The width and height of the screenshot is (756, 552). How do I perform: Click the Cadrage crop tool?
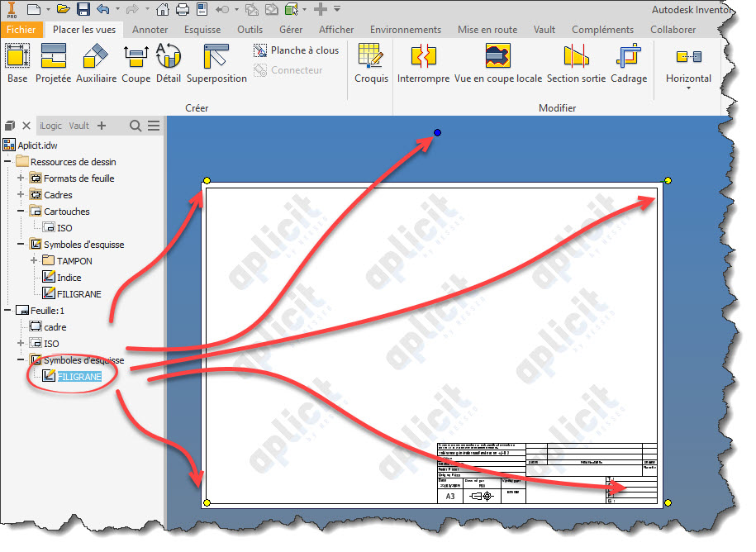(x=630, y=63)
